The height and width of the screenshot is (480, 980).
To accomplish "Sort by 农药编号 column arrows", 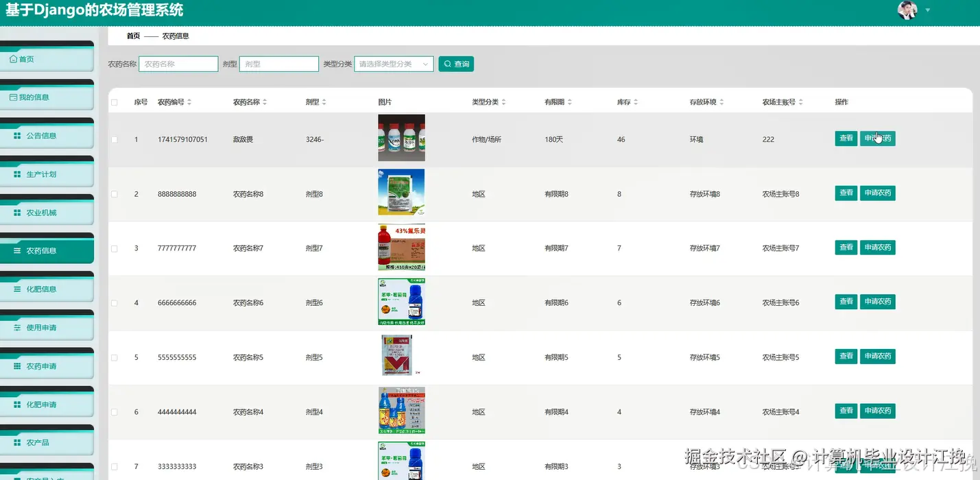I will pyautogui.click(x=189, y=102).
